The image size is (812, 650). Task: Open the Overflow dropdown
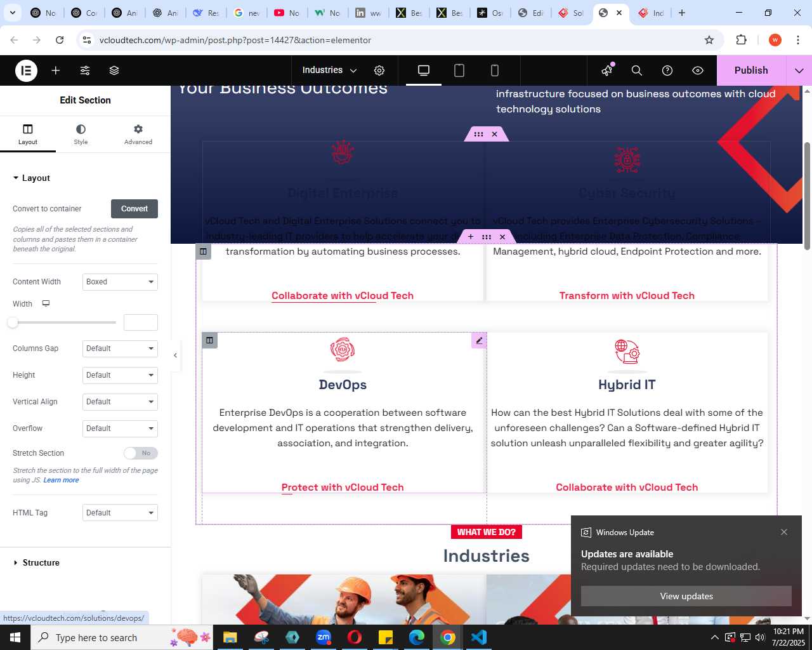pos(120,428)
